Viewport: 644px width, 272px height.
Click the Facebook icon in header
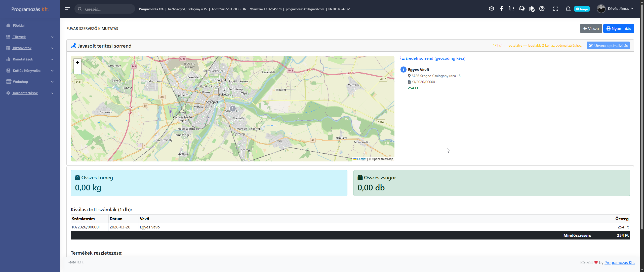[x=501, y=9]
